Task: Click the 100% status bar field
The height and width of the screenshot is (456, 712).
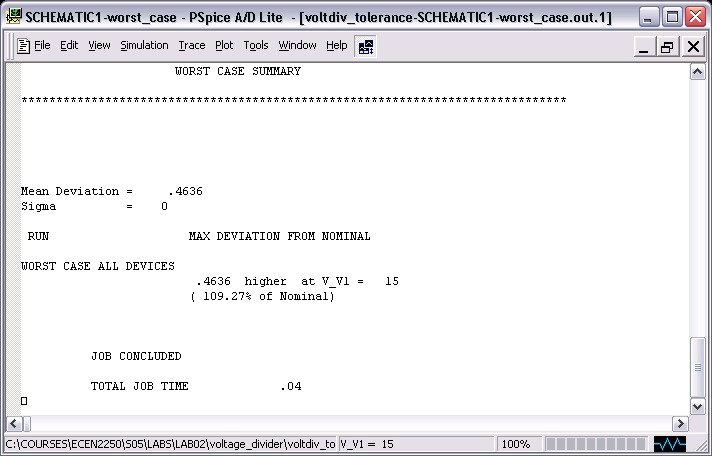Action: 519,444
